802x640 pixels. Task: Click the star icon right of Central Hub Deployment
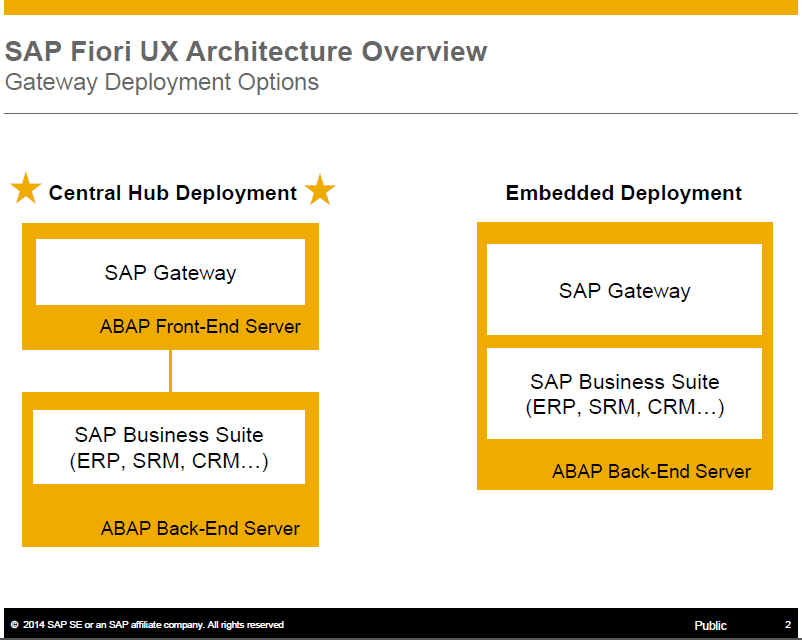(x=320, y=190)
